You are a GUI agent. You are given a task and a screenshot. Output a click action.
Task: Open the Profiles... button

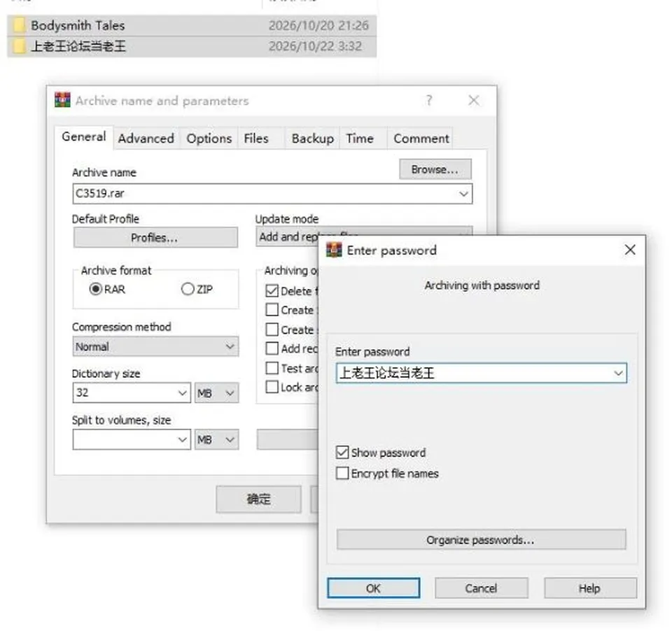click(x=155, y=237)
